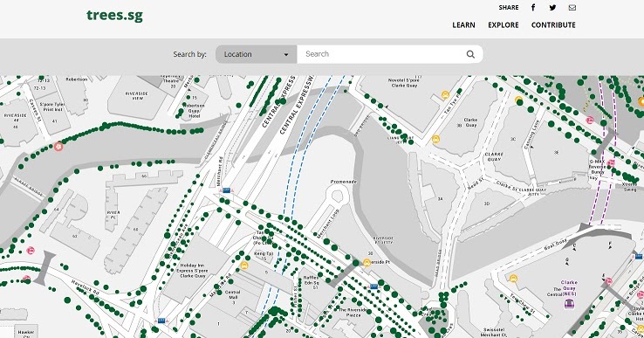Click the Boat Quay road label
This screenshot has height=338, width=644.
(555, 245)
